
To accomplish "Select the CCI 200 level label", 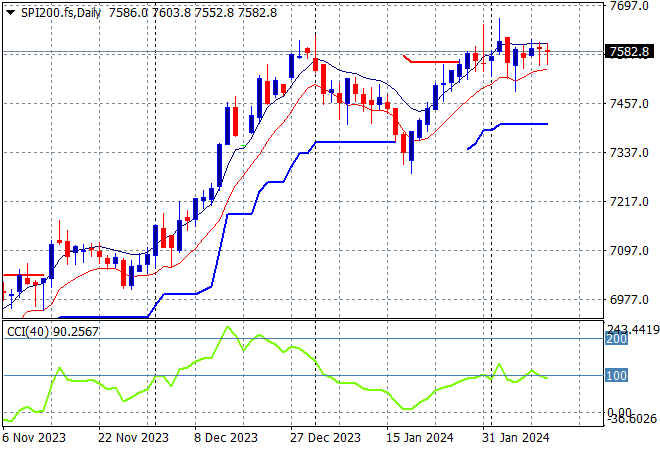I will [616, 338].
